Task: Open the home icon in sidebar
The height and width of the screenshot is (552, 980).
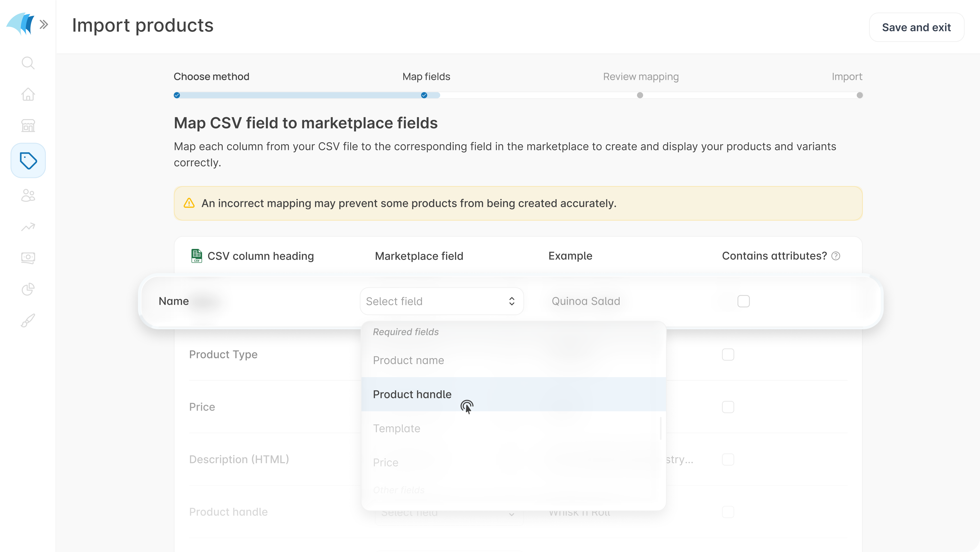Action: point(28,94)
